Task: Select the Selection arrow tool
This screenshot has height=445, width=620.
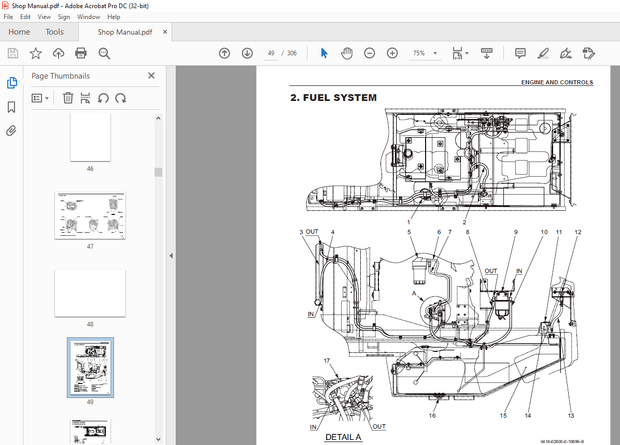Action: pyautogui.click(x=324, y=53)
